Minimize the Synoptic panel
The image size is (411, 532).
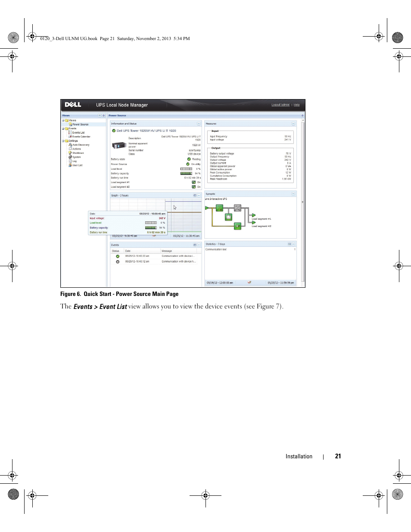pos(293,194)
